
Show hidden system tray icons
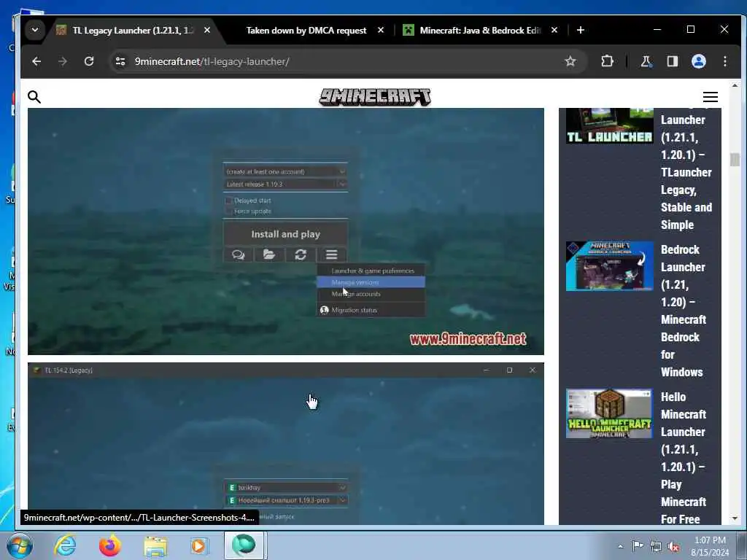click(x=620, y=547)
